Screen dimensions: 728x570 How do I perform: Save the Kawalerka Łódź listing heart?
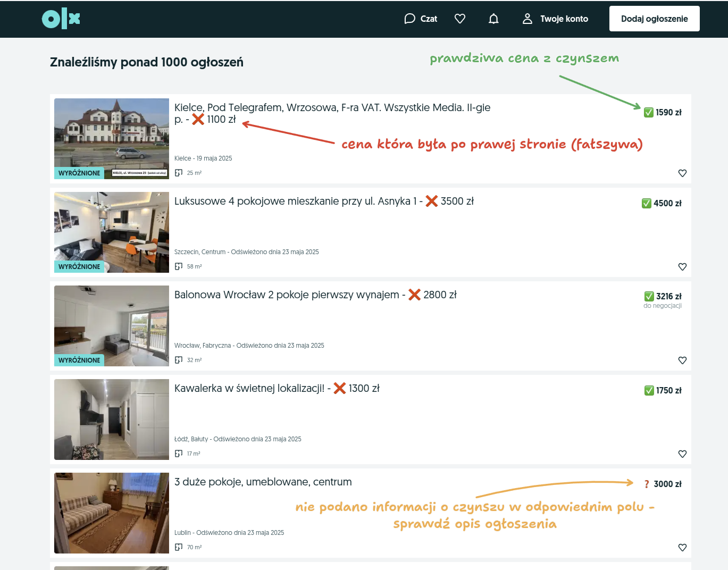tap(682, 454)
